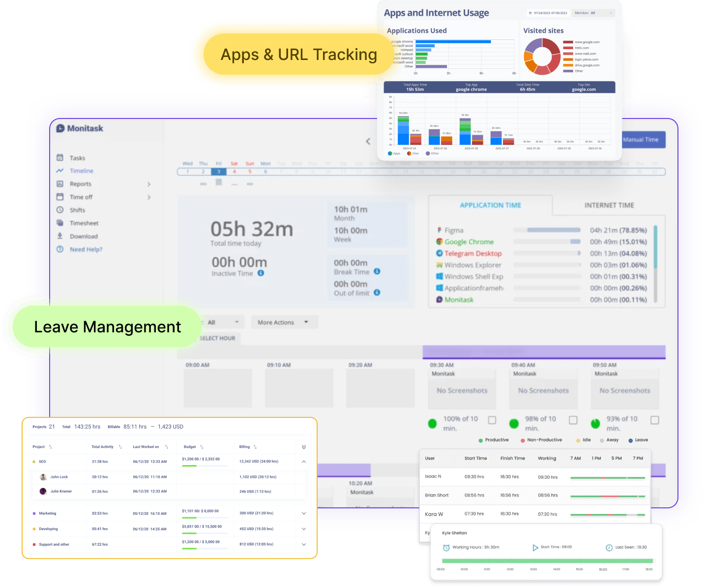Open the Shifts clock icon
This screenshot has height=588, width=706.
point(60,210)
